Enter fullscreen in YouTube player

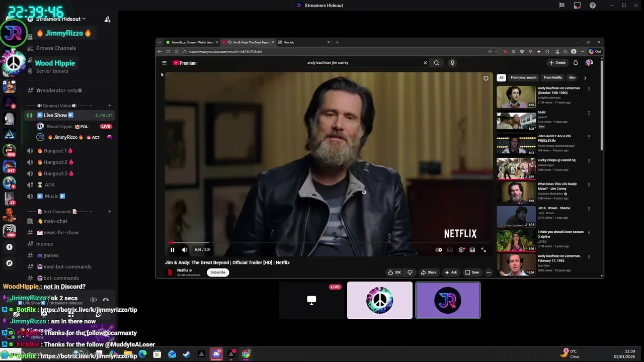[484, 250]
